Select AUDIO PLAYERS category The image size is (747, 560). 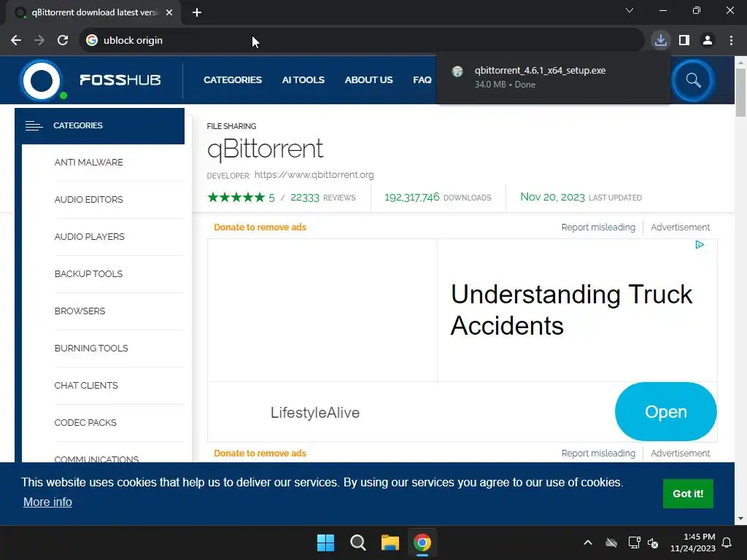point(90,237)
